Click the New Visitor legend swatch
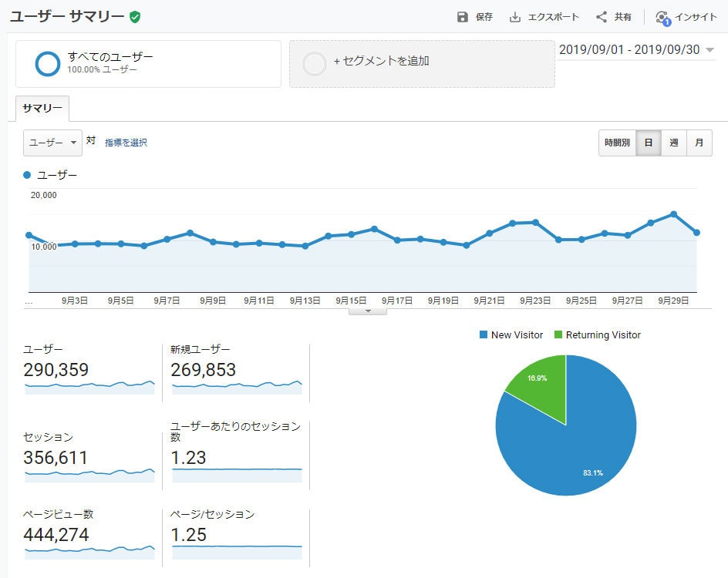 484,334
